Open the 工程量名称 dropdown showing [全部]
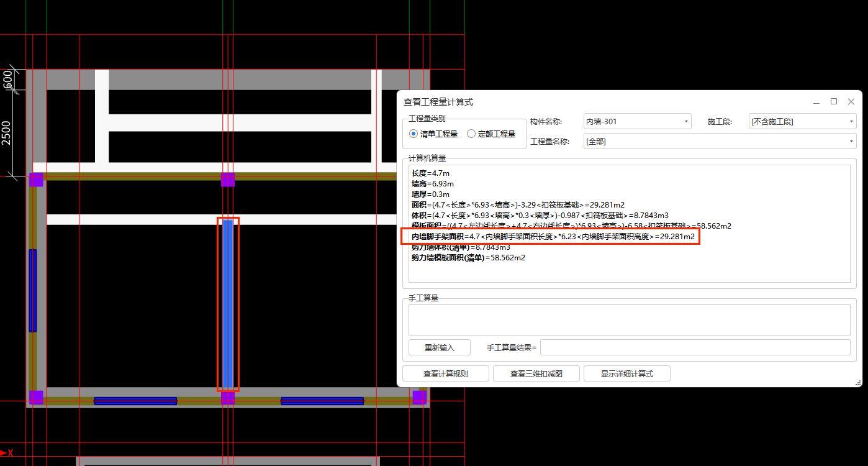The image size is (868, 466). pyautogui.click(x=720, y=141)
